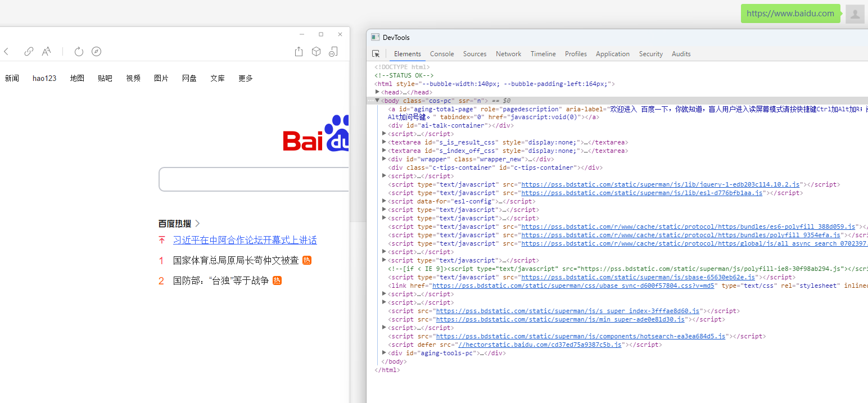868x403 pixels.
Task: Click the copy link chain icon
Action: (29, 52)
